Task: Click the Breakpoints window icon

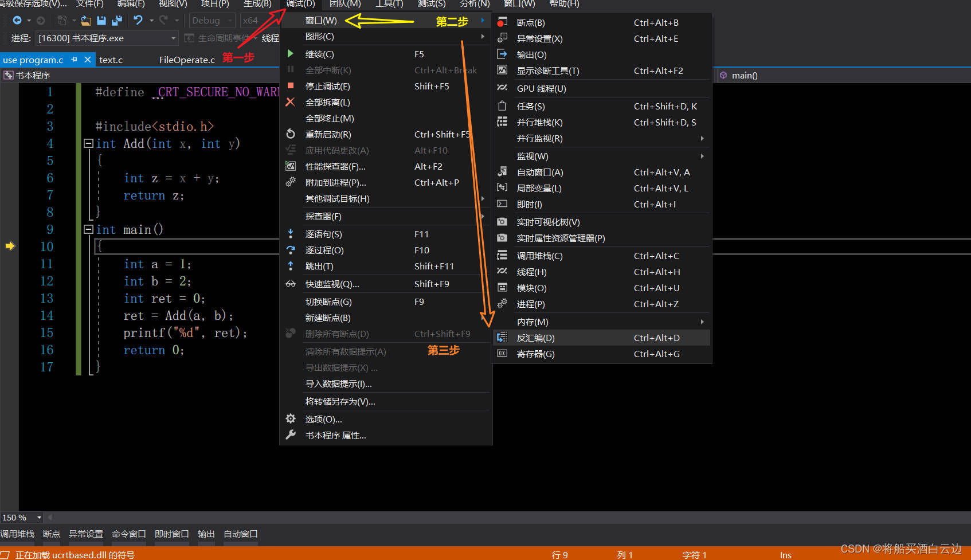Action: point(502,22)
